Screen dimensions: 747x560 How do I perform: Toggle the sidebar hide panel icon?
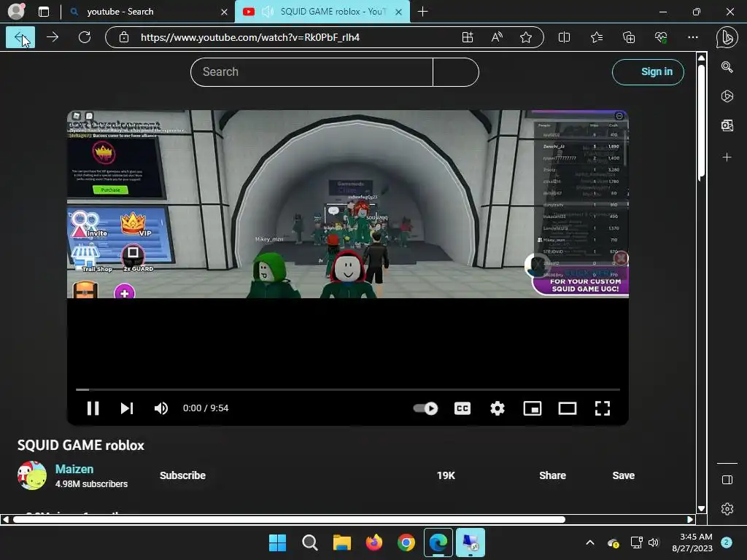click(727, 480)
